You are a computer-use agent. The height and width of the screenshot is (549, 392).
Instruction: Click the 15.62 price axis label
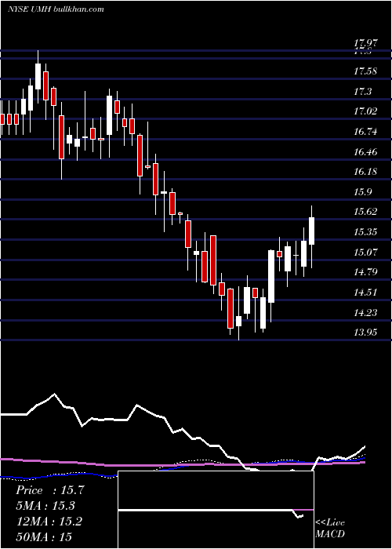(x=365, y=212)
